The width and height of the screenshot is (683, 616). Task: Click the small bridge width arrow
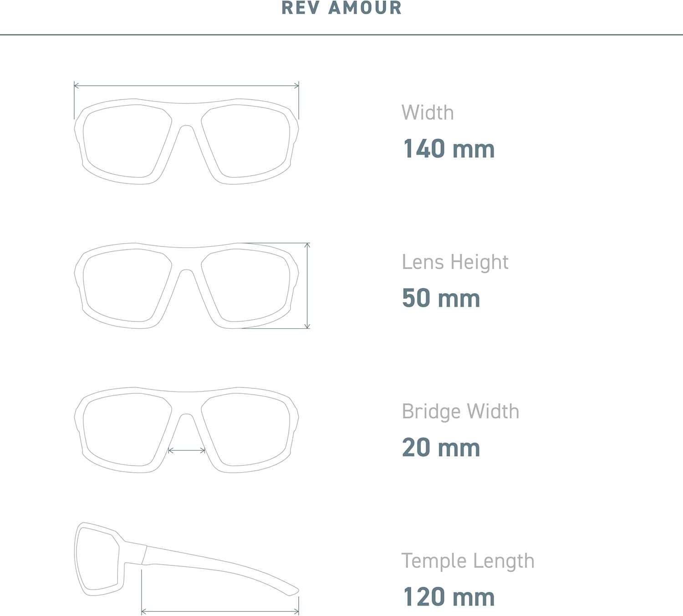[187, 451]
